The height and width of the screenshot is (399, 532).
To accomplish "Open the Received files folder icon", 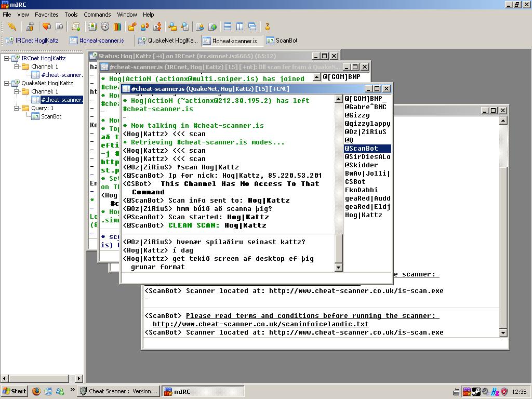I will coord(172,26).
